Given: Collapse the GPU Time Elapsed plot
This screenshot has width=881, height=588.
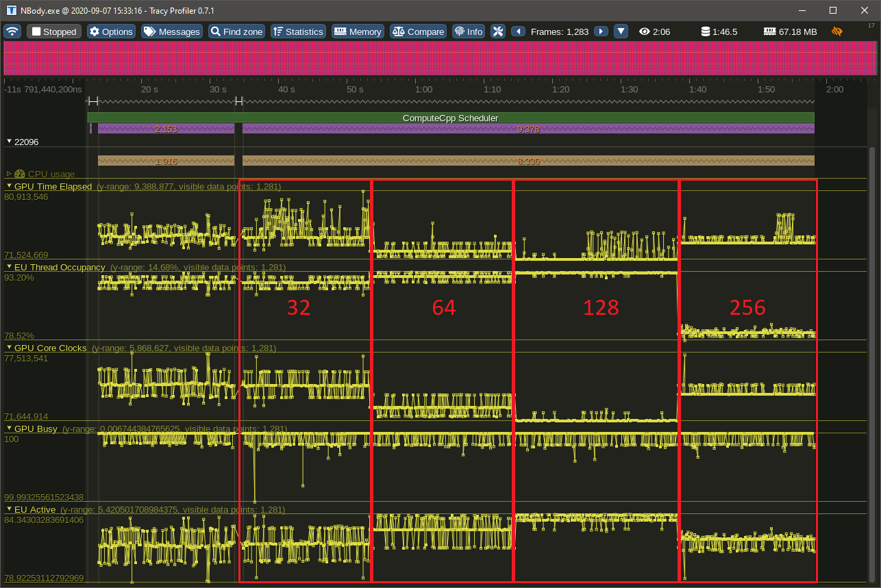Looking at the screenshot, I should tap(9, 186).
